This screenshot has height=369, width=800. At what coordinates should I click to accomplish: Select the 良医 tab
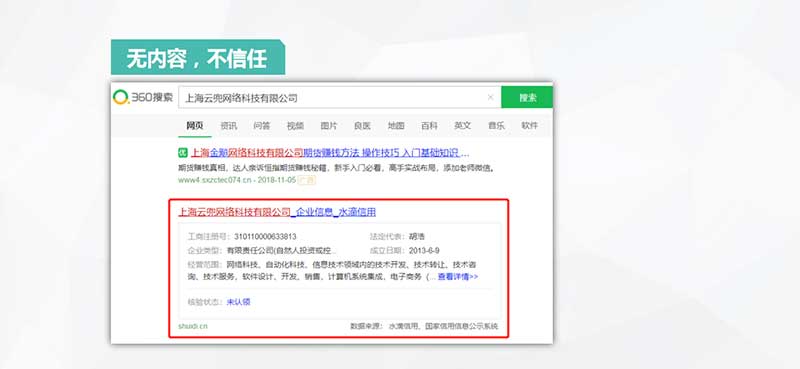362,126
